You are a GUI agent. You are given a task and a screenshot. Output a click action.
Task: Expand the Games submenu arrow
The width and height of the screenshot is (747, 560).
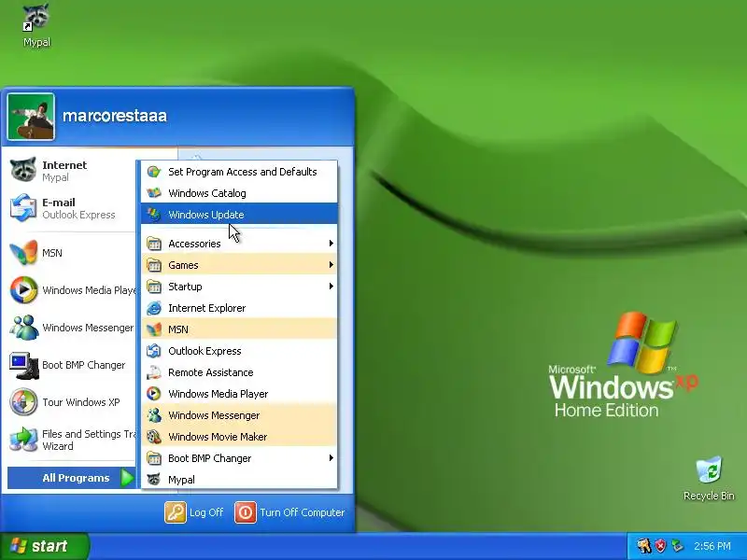click(x=331, y=265)
